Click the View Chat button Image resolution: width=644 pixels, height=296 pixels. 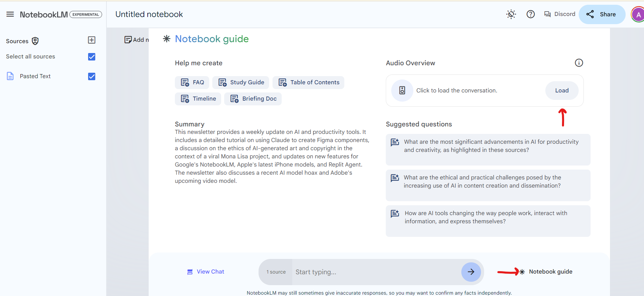(205, 272)
